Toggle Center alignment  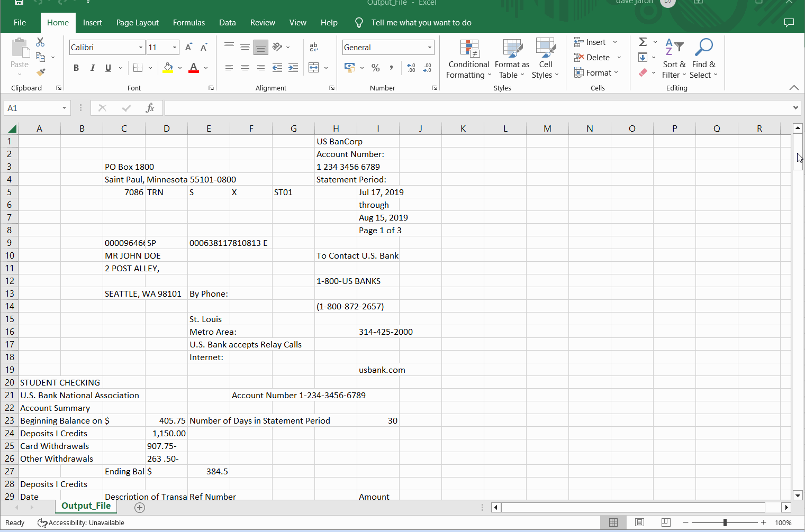(245, 68)
